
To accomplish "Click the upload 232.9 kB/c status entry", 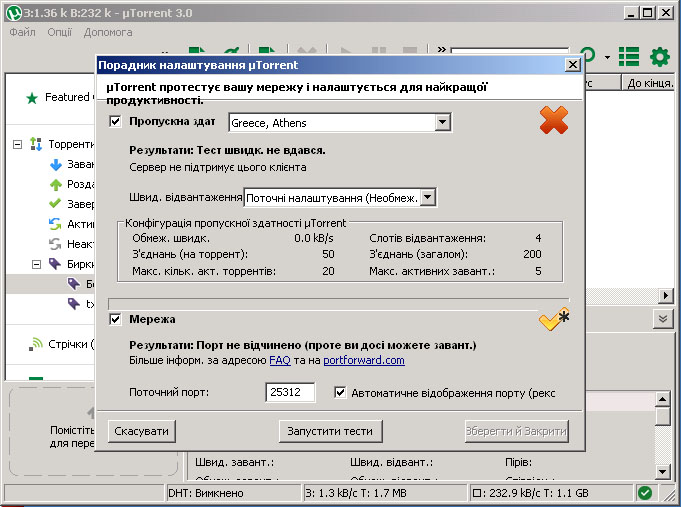I will (x=552, y=493).
